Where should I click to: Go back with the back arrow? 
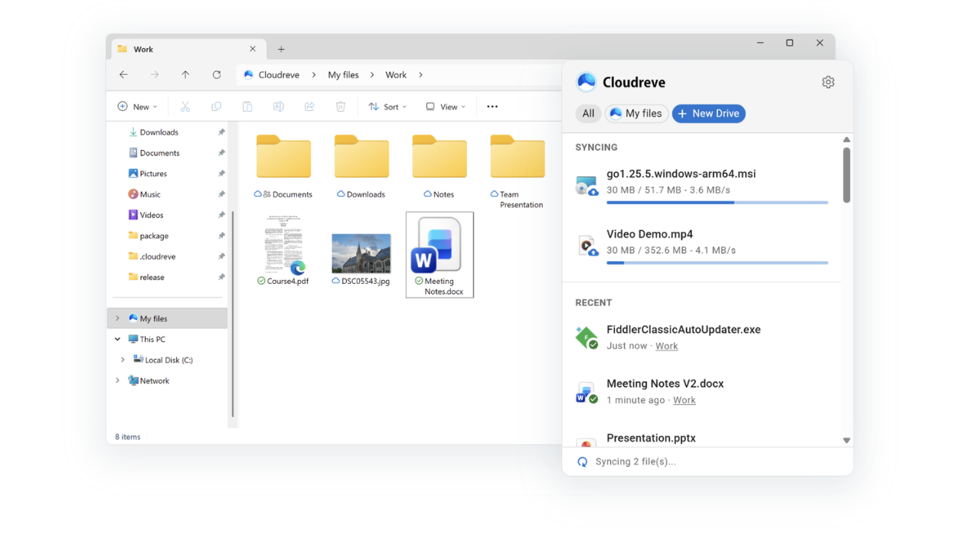[x=123, y=74]
